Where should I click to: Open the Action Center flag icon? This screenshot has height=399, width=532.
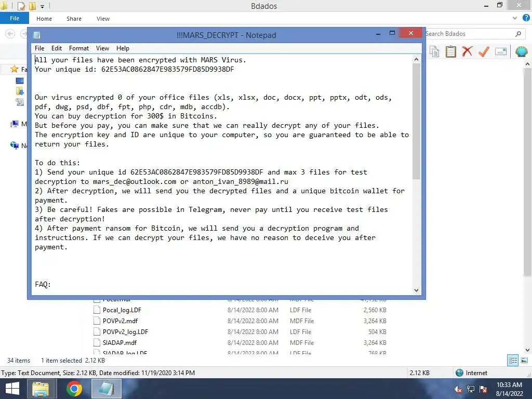coord(483,389)
